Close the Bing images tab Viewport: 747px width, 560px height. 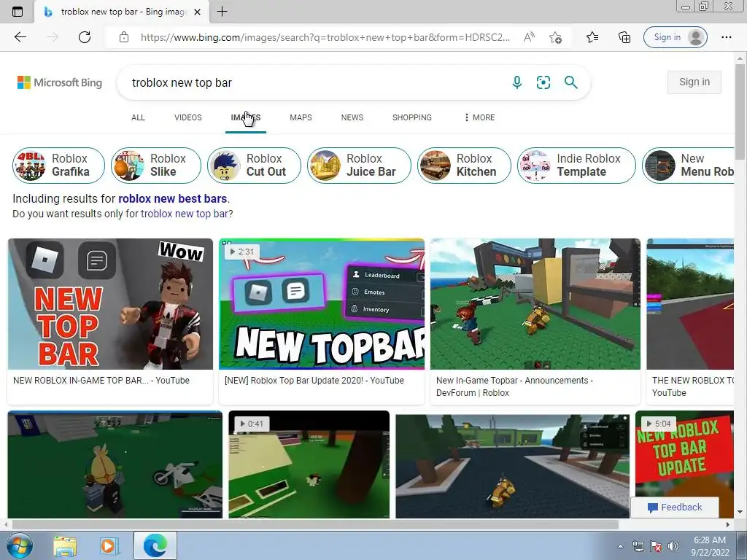coord(197,12)
